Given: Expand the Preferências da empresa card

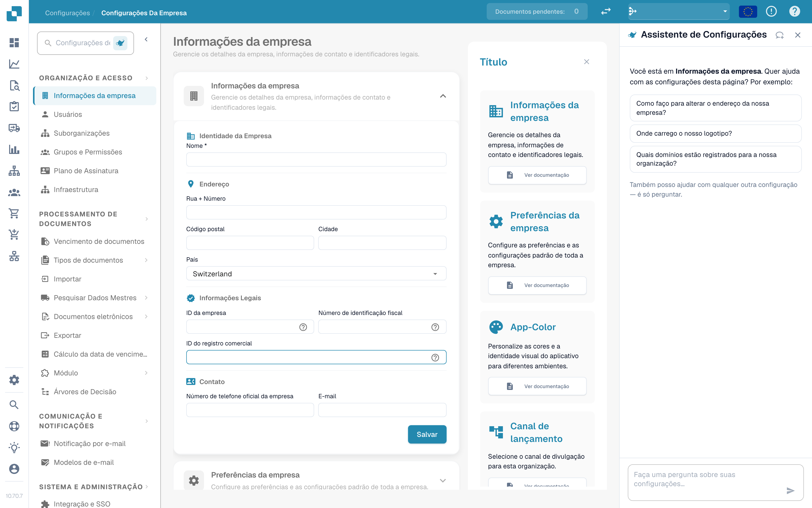Looking at the screenshot, I should click(443, 481).
